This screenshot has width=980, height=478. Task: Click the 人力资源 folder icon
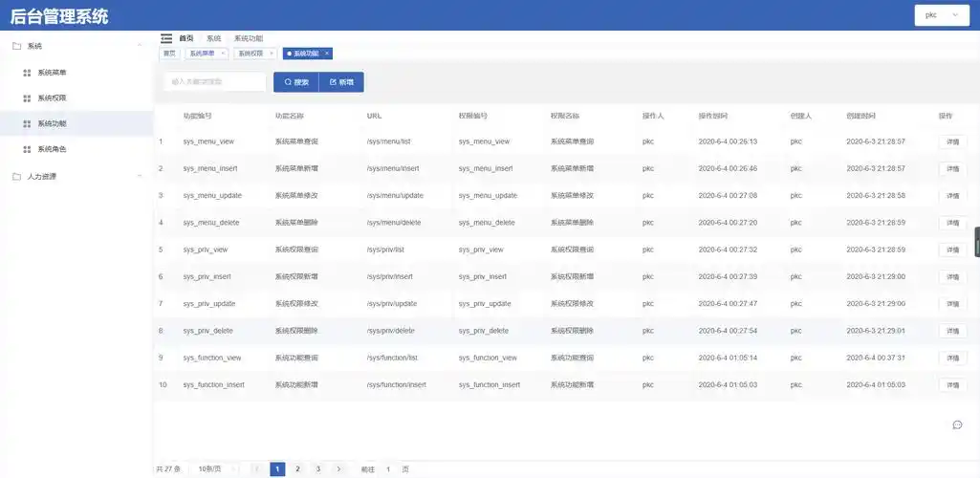16,176
